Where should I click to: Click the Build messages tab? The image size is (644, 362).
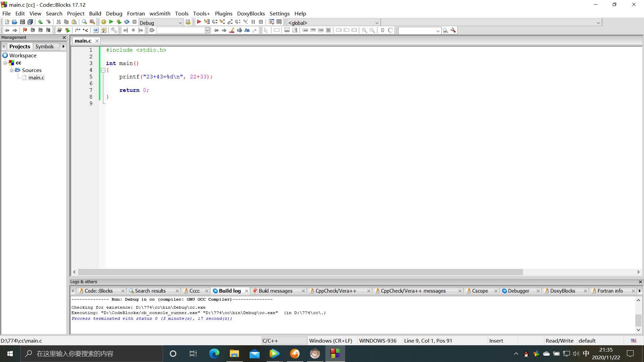pos(275,291)
